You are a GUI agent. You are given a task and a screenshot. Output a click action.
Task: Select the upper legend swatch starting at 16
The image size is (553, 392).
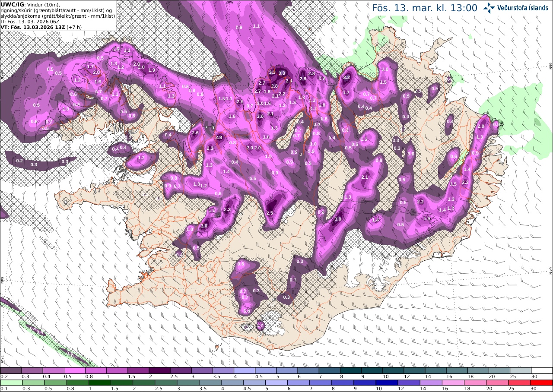[x=457, y=370]
